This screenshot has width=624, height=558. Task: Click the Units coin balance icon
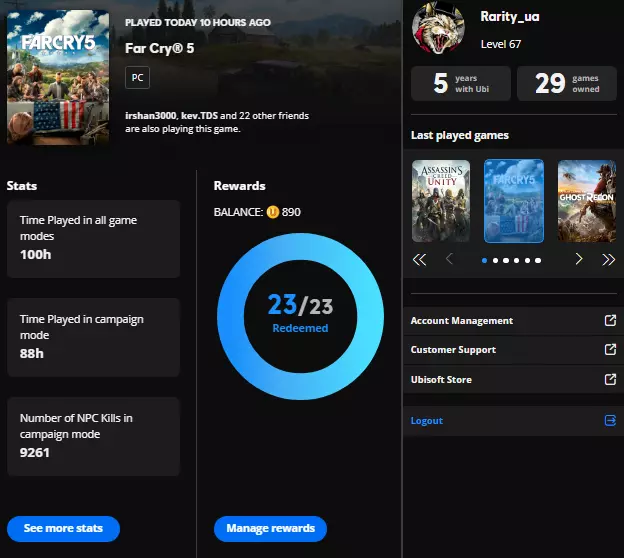[273, 212]
